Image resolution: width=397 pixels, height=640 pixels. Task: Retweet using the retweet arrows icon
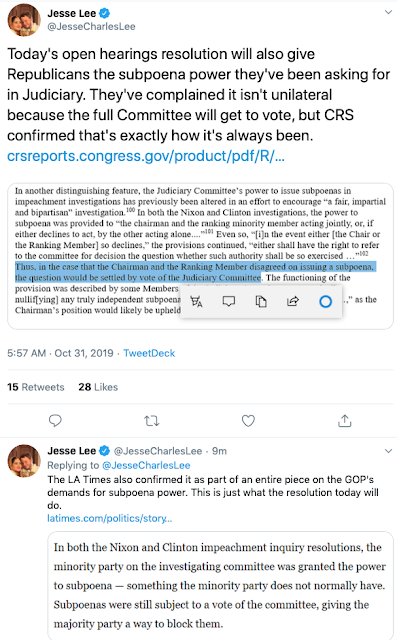pos(152,420)
